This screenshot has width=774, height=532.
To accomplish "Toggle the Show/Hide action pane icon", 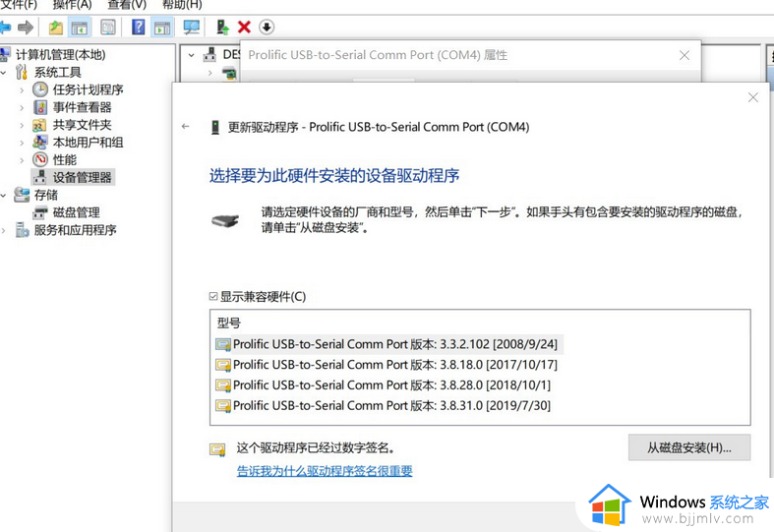I will click(x=162, y=28).
